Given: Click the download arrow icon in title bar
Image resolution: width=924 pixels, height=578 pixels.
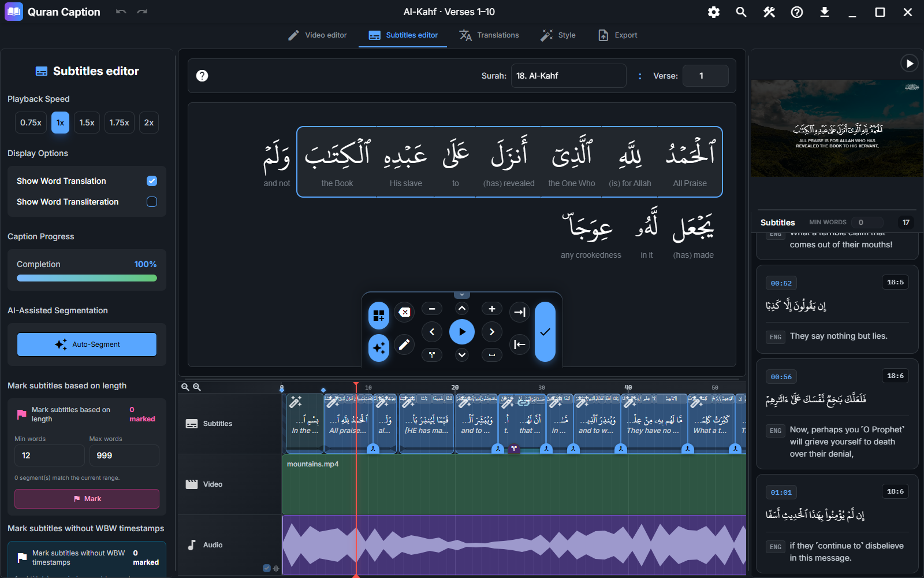Looking at the screenshot, I should coord(825,12).
